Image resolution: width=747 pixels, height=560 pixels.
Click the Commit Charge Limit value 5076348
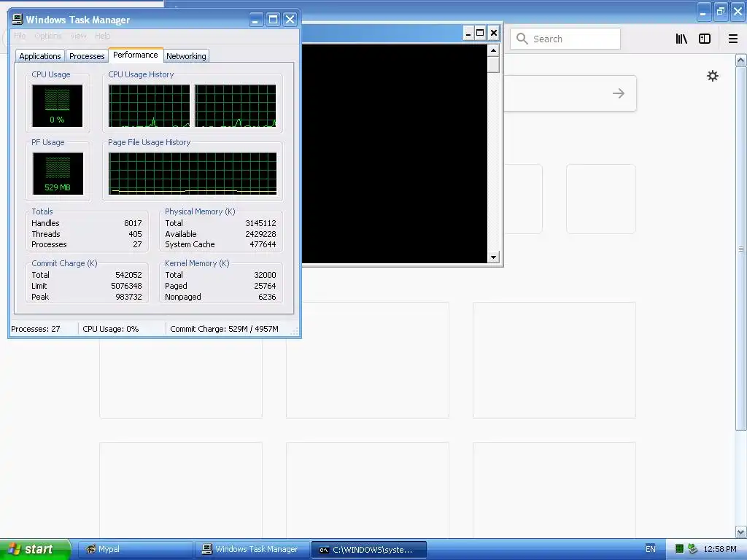pos(126,286)
